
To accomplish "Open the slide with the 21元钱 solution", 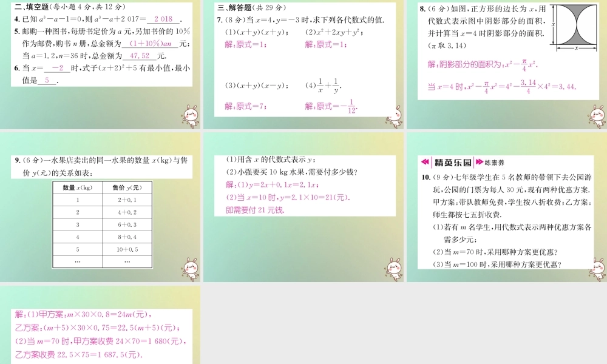I will tap(303, 207).
